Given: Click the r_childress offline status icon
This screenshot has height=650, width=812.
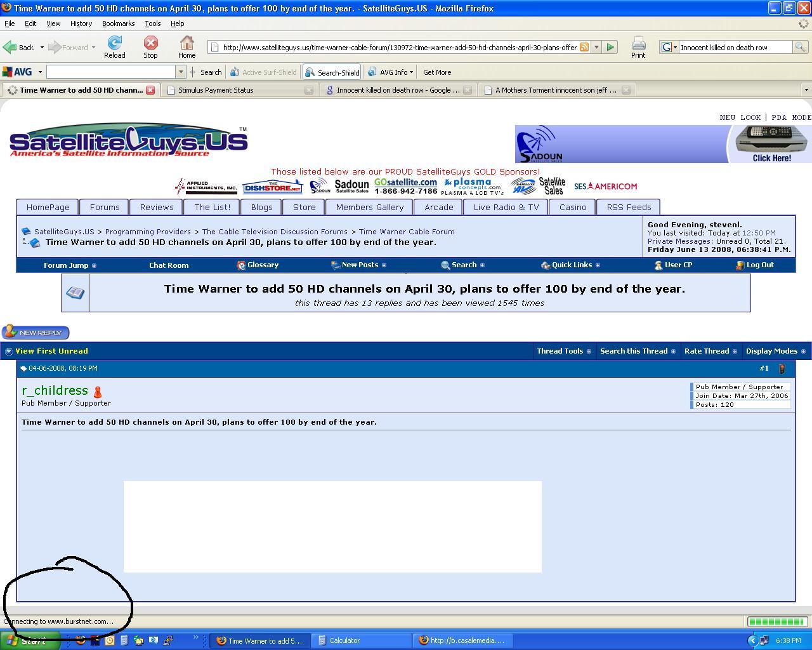Looking at the screenshot, I should click(97, 392).
